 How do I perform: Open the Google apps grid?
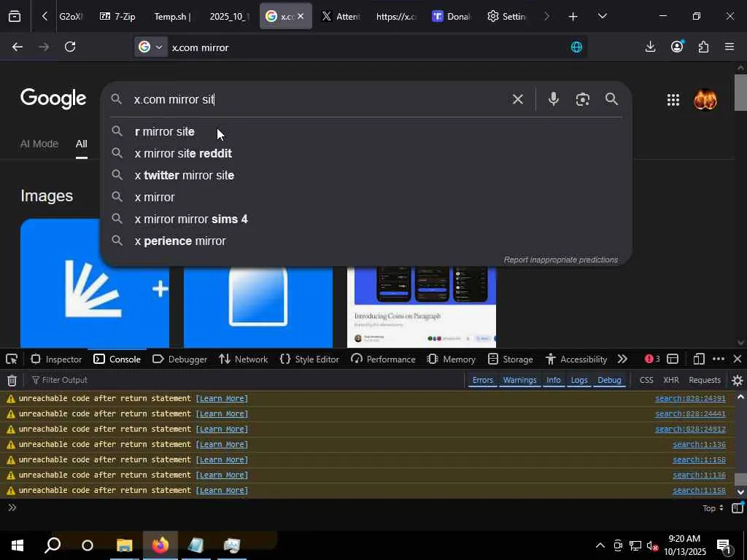pyautogui.click(x=673, y=99)
